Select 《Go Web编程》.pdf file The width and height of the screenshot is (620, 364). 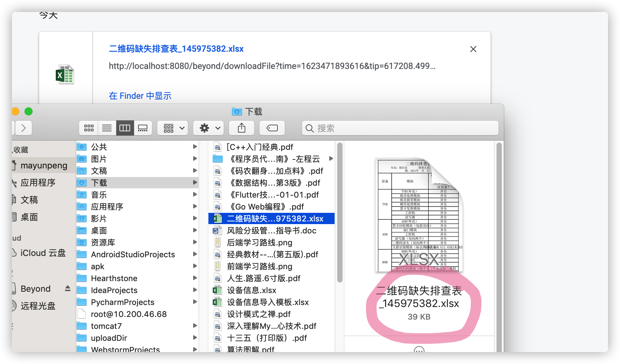[x=271, y=207]
